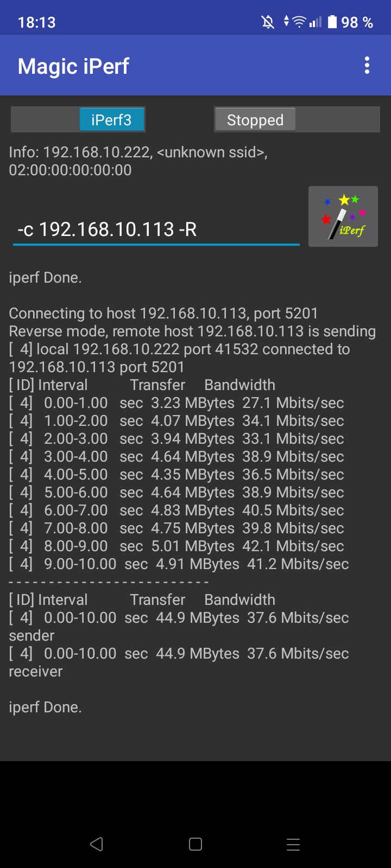Screen dimensions: 391x868
Task: Open the recent apps menu button
Action: click(293, 844)
